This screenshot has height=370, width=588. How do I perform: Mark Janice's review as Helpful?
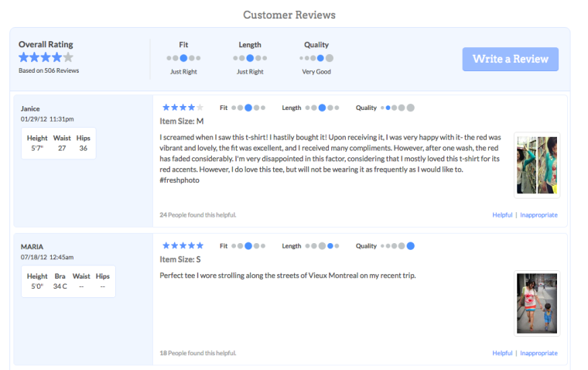click(x=502, y=215)
